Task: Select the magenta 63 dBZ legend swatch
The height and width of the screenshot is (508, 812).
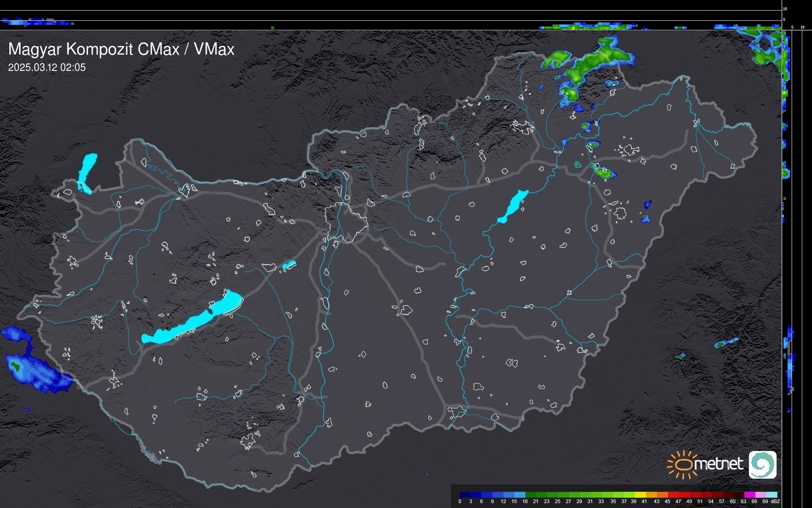Action: pyautogui.click(x=749, y=495)
